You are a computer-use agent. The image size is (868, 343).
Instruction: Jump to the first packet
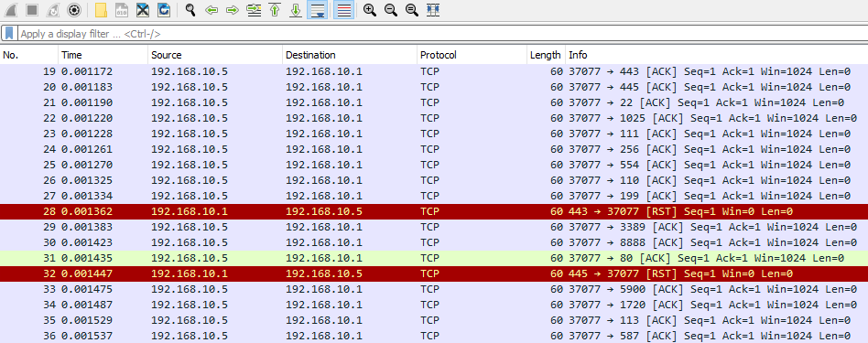[x=275, y=9]
